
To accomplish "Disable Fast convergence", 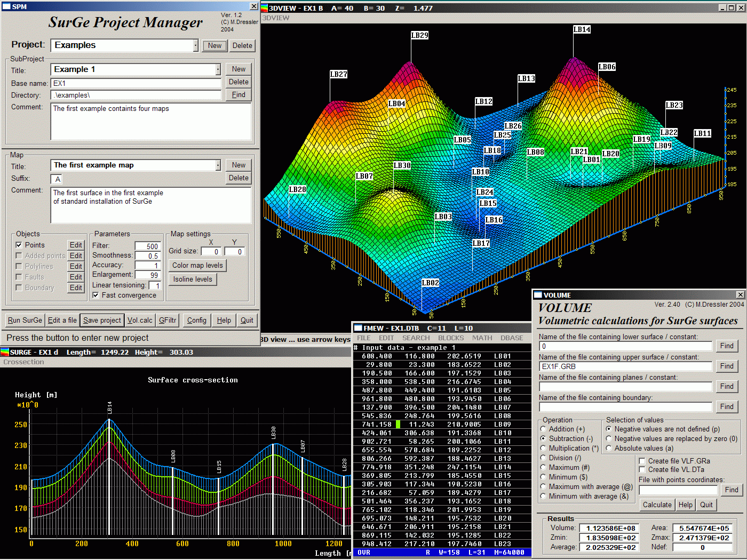I will coord(96,295).
